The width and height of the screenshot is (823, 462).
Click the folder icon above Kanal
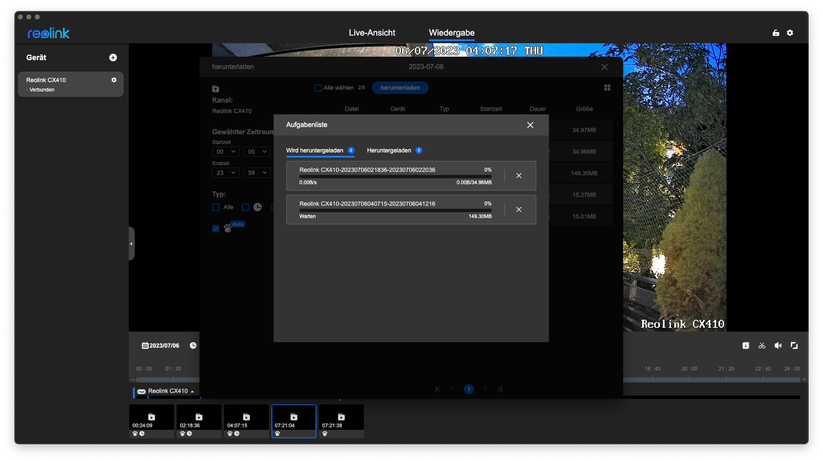pyautogui.click(x=215, y=89)
